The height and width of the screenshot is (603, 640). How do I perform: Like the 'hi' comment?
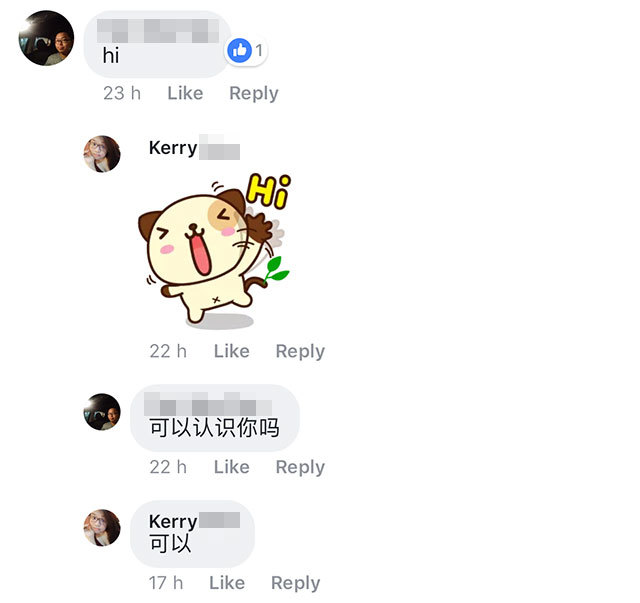click(185, 93)
